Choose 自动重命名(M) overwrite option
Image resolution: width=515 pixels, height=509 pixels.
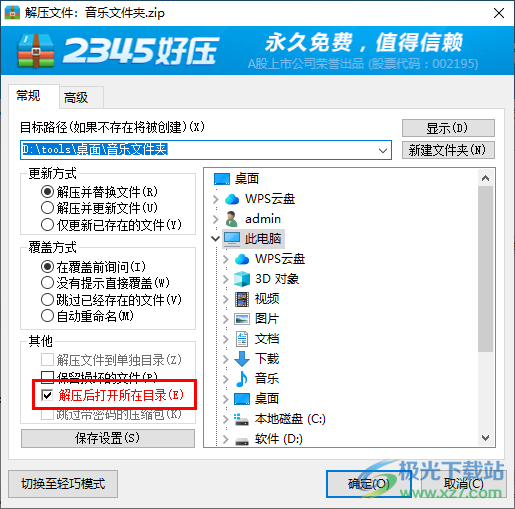tap(47, 315)
